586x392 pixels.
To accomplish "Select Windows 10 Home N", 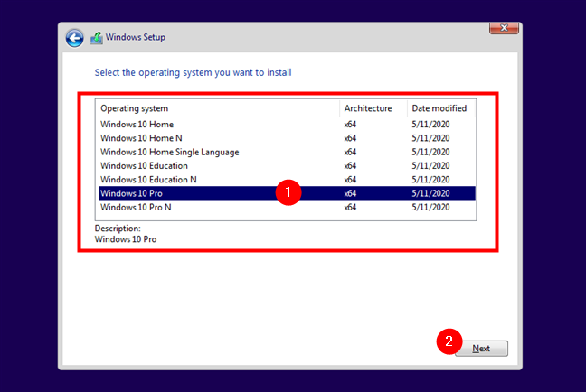I will coord(287,138).
